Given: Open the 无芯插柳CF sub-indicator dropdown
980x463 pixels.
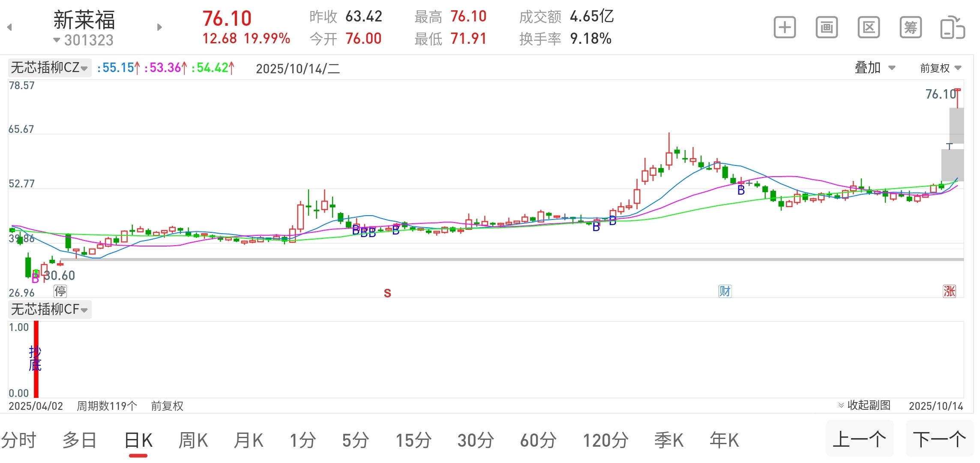Looking at the screenshot, I should point(49,309).
